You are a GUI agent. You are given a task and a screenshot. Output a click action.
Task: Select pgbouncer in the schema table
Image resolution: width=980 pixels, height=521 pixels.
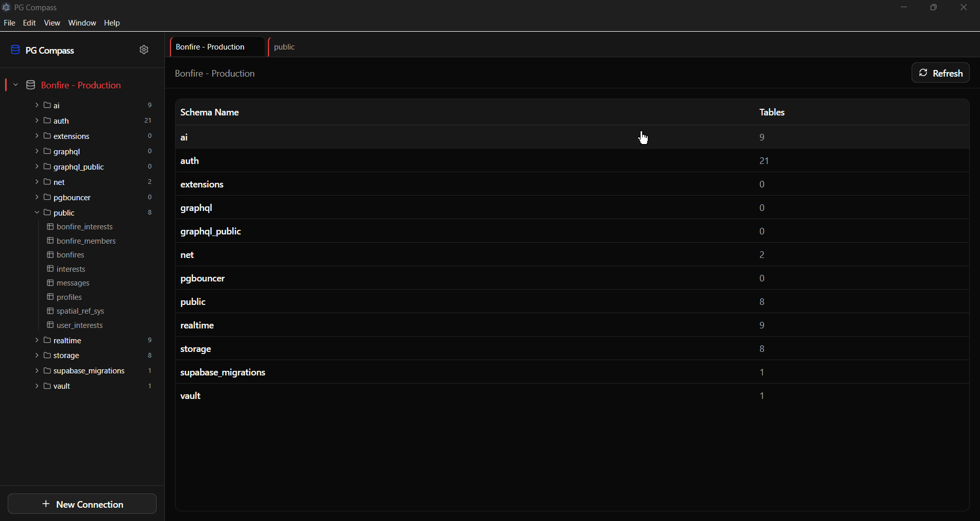point(572,278)
